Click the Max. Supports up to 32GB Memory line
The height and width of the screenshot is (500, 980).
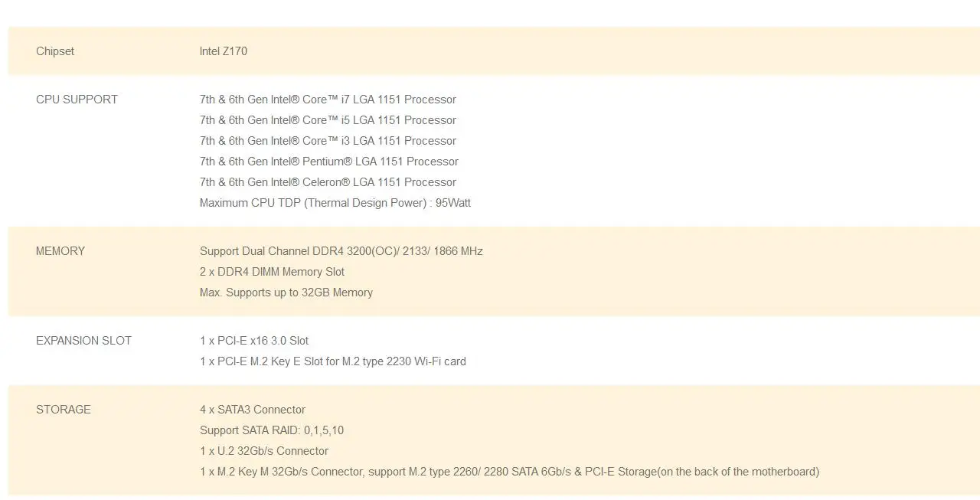pyautogui.click(x=286, y=292)
